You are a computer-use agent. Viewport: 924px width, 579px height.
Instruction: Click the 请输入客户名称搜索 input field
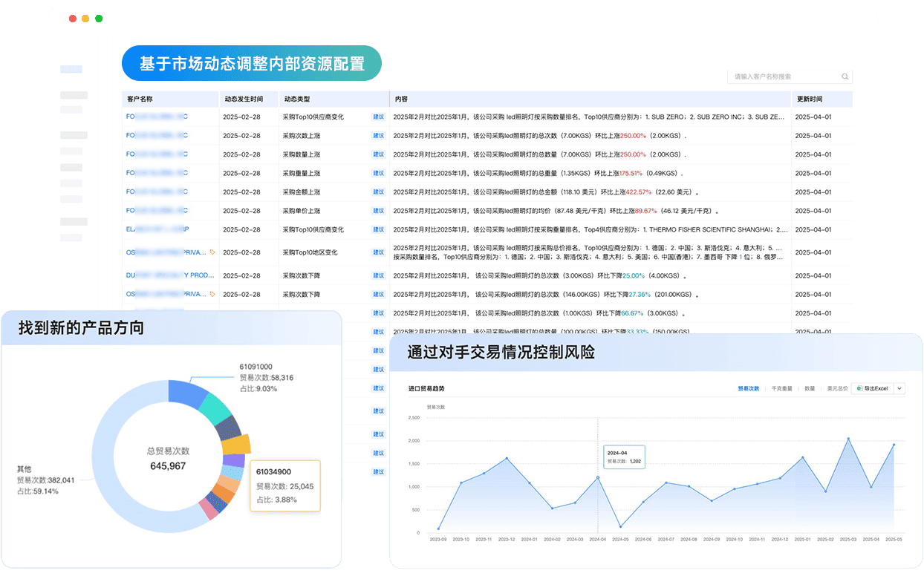coord(784,76)
